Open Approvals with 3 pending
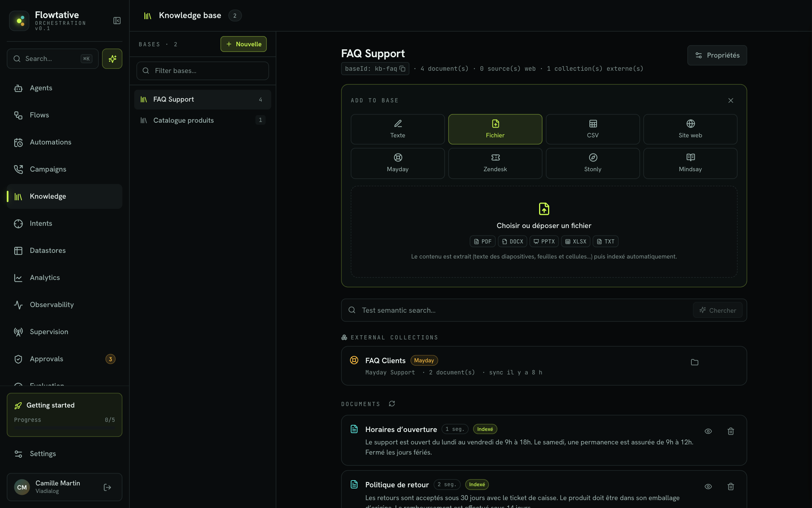812x508 pixels. [x=64, y=359]
